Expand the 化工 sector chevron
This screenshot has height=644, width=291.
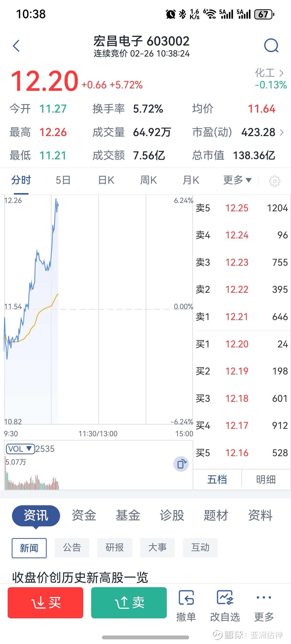point(281,73)
